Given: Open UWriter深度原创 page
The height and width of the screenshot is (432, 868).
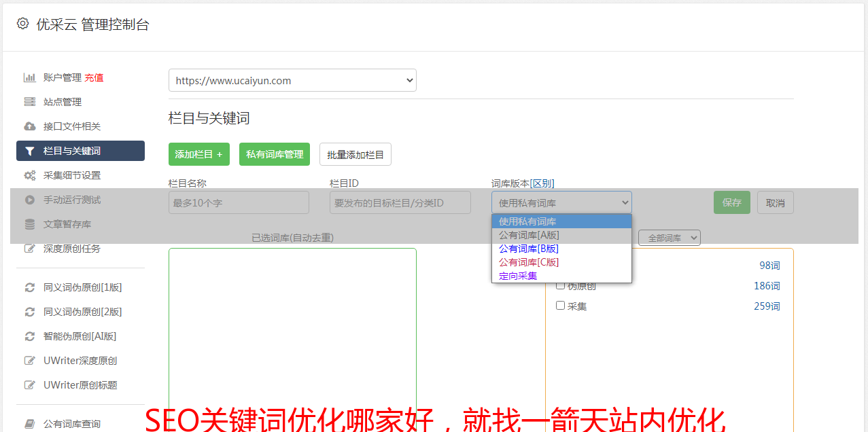Looking at the screenshot, I should coord(80,361).
